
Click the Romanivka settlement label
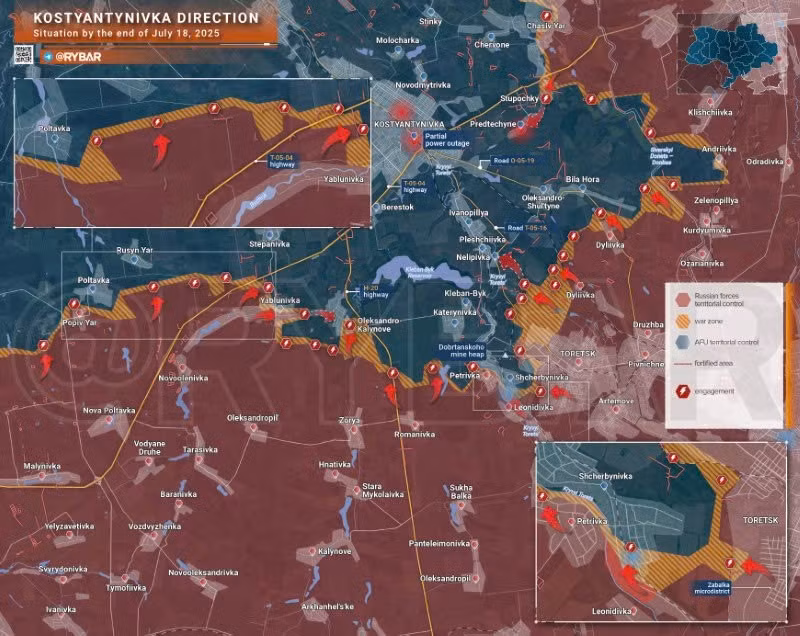[x=414, y=435]
